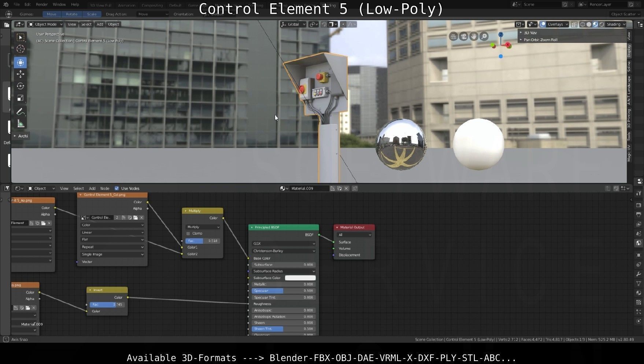The width and height of the screenshot is (644, 364).
Task: Open the Christensen-Burley subsurface dropdown
Action: (x=284, y=251)
